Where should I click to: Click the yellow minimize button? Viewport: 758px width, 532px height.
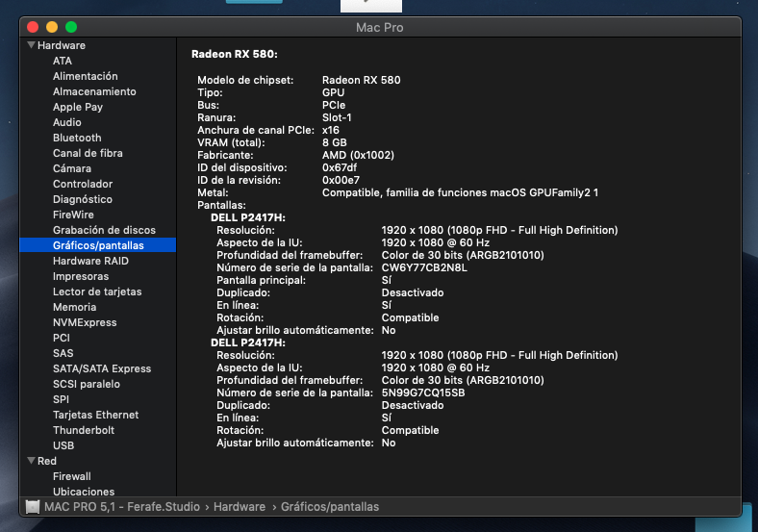click(52, 27)
